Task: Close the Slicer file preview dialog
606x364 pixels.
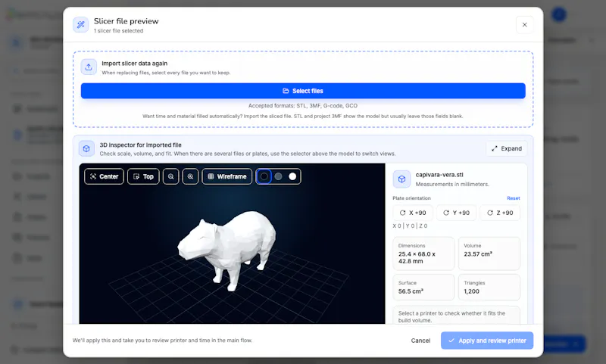Action: click(524, 25)
